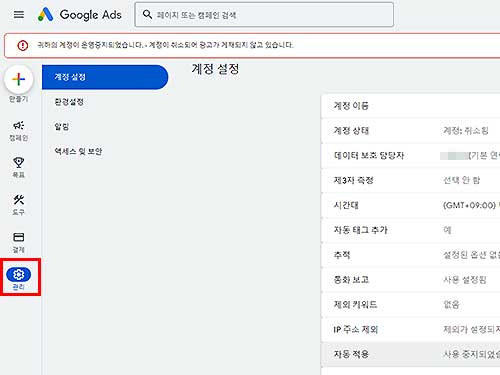The image size is (500, 375).
Task: Expand the 추적 settings row
Action: 411,255
